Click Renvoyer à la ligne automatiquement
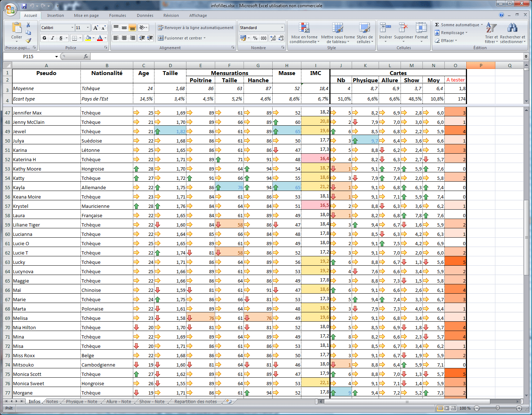This screenshot has height=415, width=532. pos(196,28)
